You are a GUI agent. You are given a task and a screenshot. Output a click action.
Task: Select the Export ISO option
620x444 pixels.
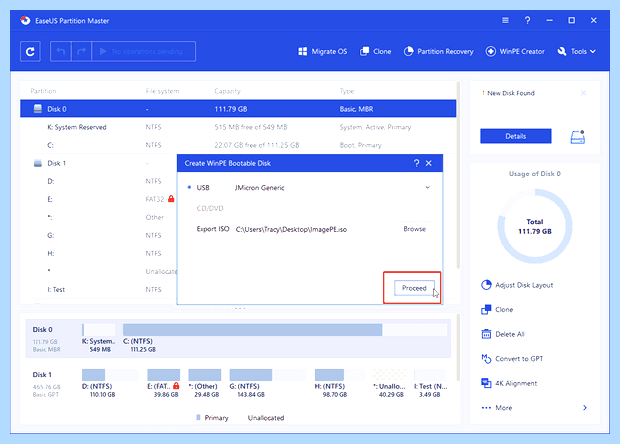click(213, 229)
